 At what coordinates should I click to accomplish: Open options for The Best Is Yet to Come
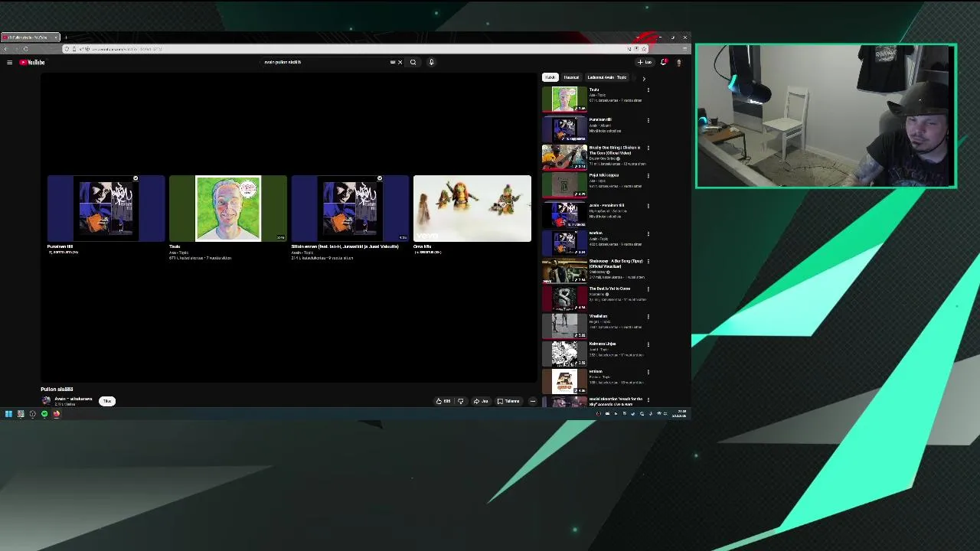tap(648, 289)
